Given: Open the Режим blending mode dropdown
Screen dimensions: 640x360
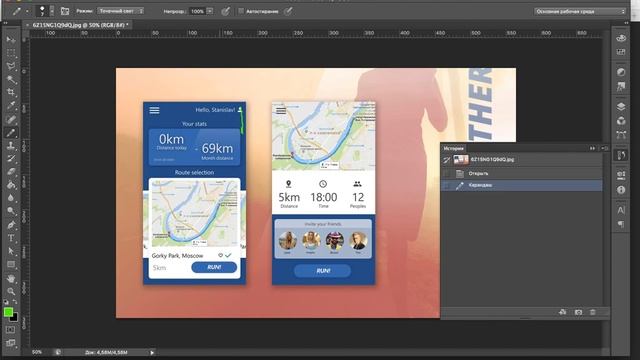Looking at the screenshot, I should click(120, 11).
